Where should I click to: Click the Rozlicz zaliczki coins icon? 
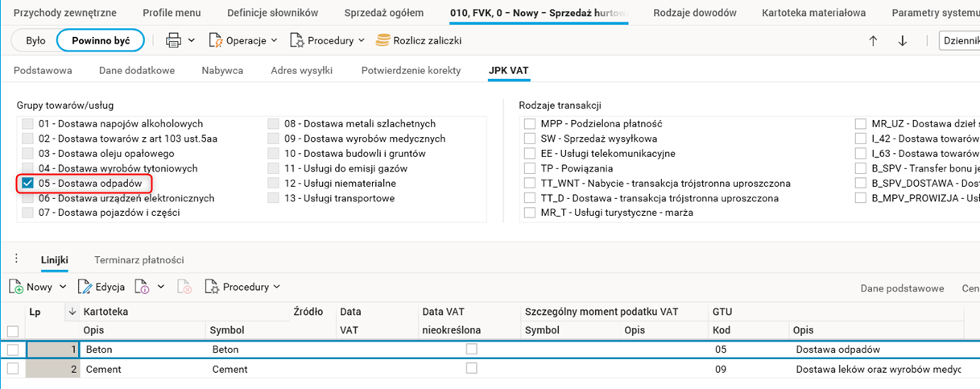(x=382, y=40)
